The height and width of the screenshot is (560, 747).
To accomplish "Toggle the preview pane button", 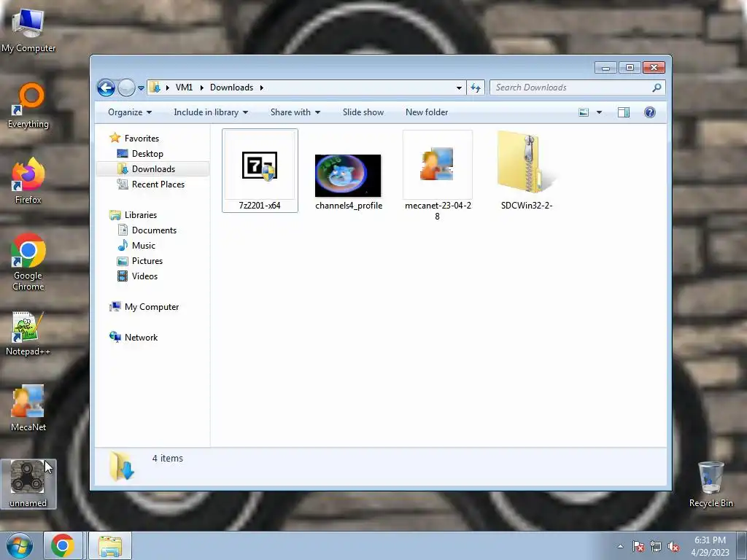I will pos(624,112).
